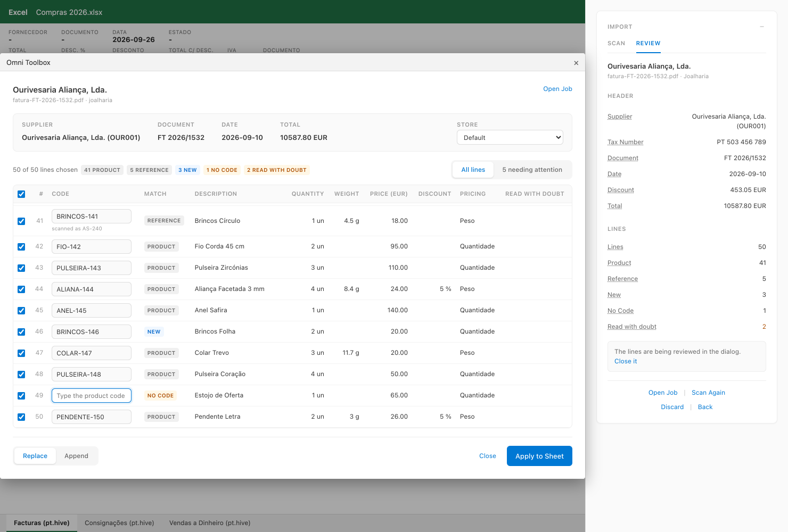Deselect line 44 Aliança Facetada 3 mm
This screenshot has height=532, width=788.
(21, 289)
